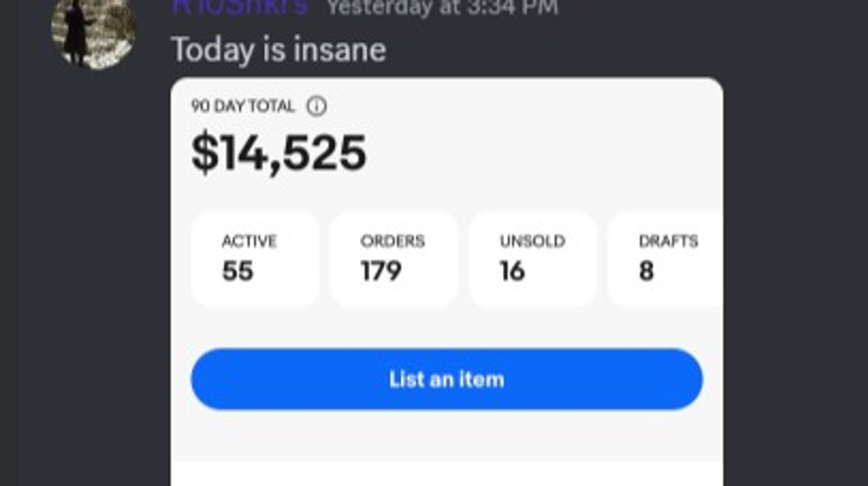Click the orders count of 179
868x486 pixels.
[381, 271]
